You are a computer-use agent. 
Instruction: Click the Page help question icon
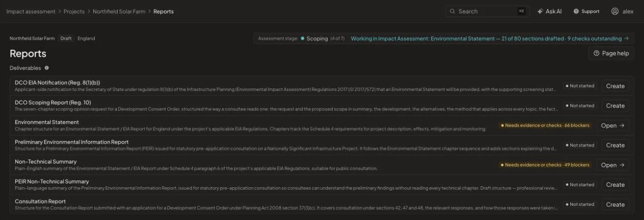(596, 53)
